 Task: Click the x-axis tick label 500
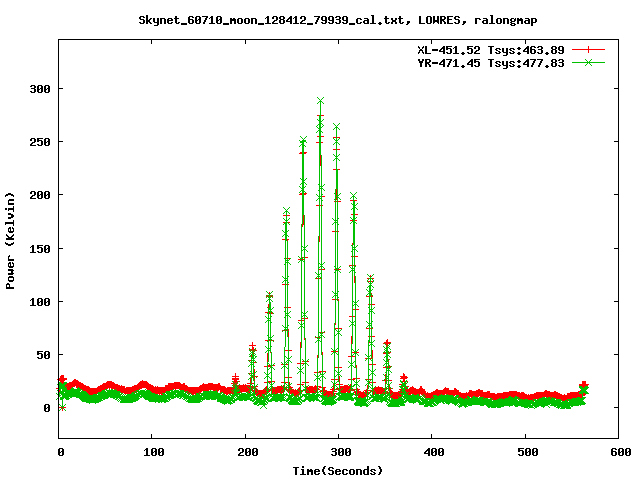pyautogui.click(x=528, y=452)
